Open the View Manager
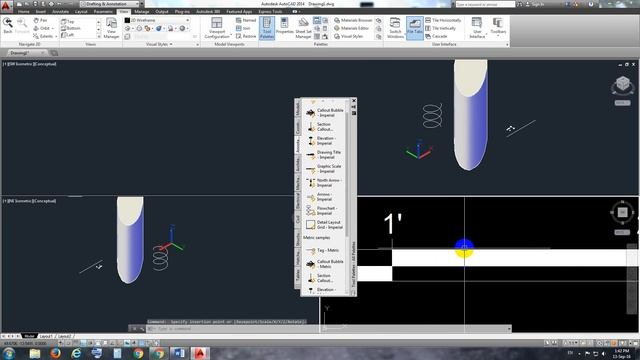The image size is (640, 360). (x=111, y=28)
